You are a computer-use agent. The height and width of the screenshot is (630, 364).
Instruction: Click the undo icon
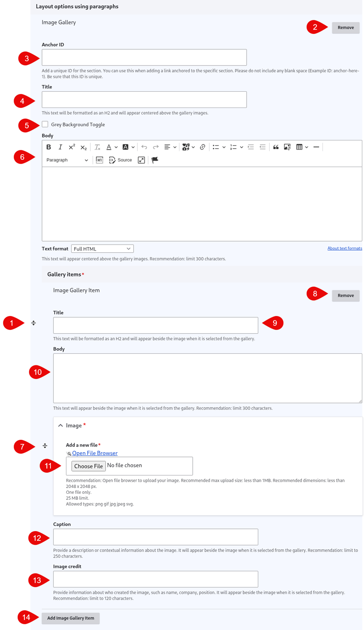pyautogui.click(x=144, y=147)
